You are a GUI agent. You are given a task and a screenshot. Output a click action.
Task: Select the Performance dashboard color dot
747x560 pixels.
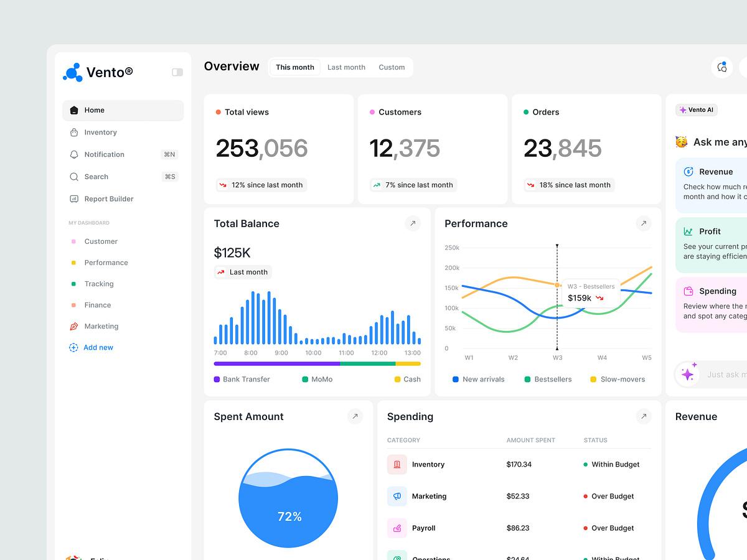75,263
